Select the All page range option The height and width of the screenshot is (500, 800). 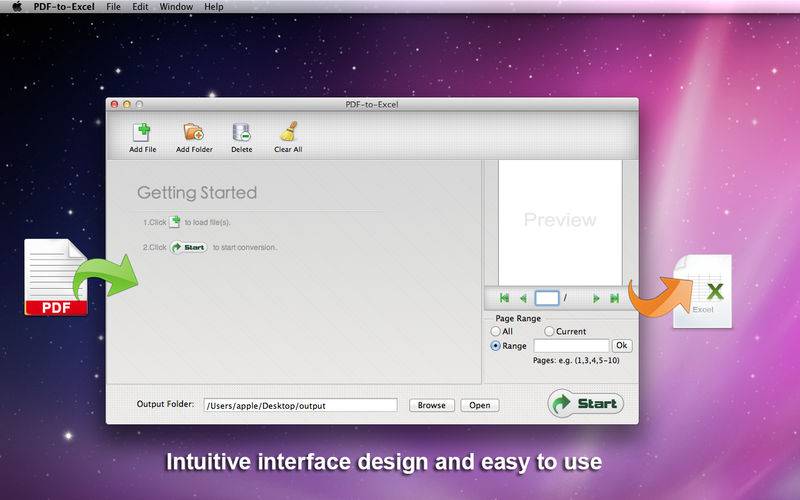495,331
